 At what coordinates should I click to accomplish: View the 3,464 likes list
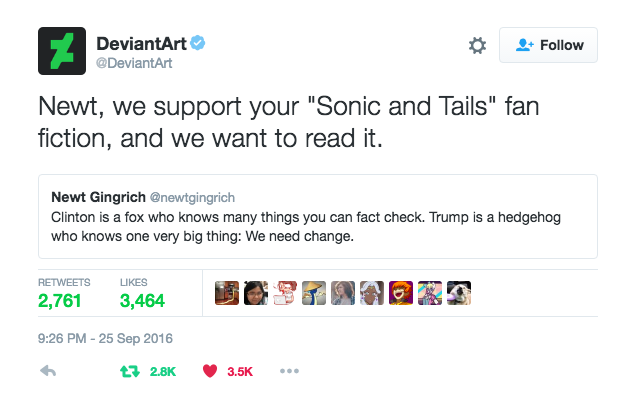142,299
